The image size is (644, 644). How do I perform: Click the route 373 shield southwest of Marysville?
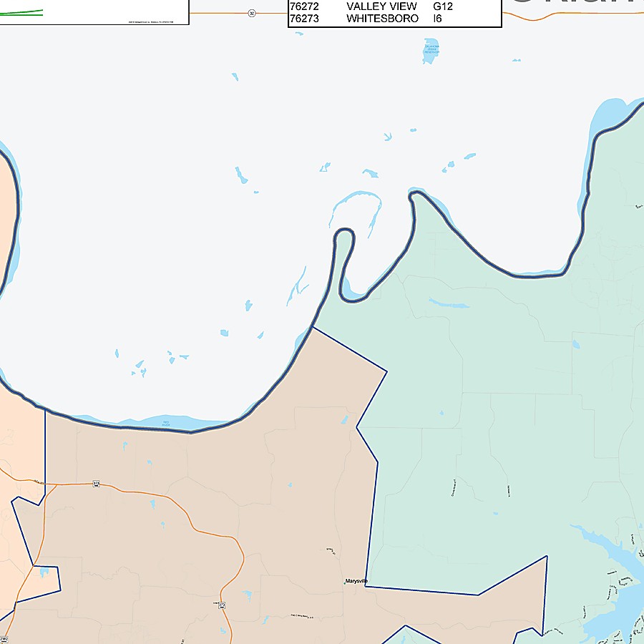[222, 605]
